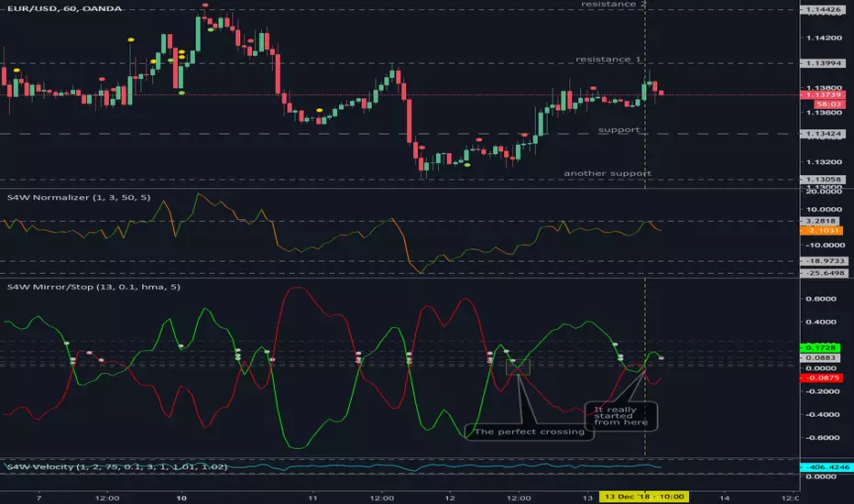
Task: Click the 1.14200 price scale value
Action: point(824,38)
